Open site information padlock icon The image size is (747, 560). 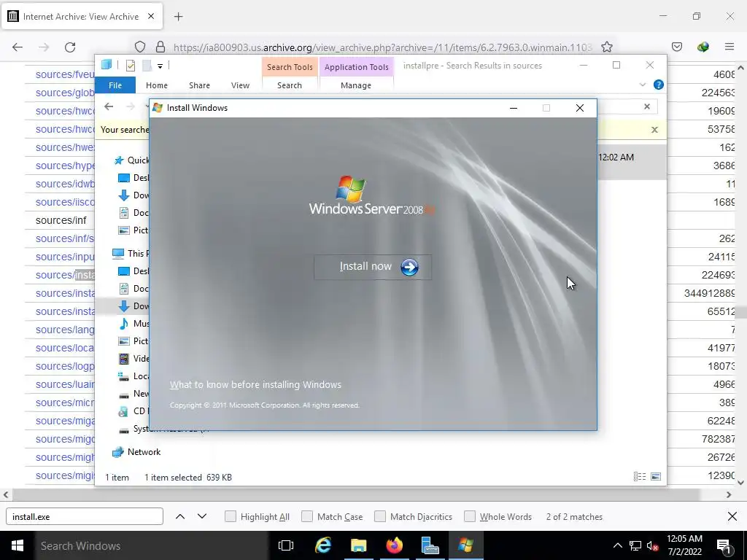[160, 47]
